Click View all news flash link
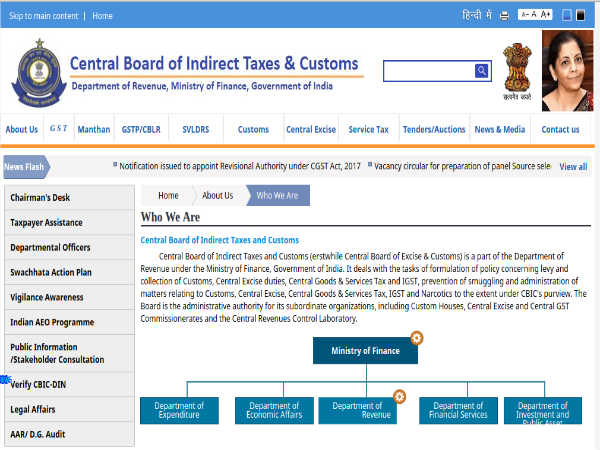This screenshot has height=450, width=600. coord(573,166)
